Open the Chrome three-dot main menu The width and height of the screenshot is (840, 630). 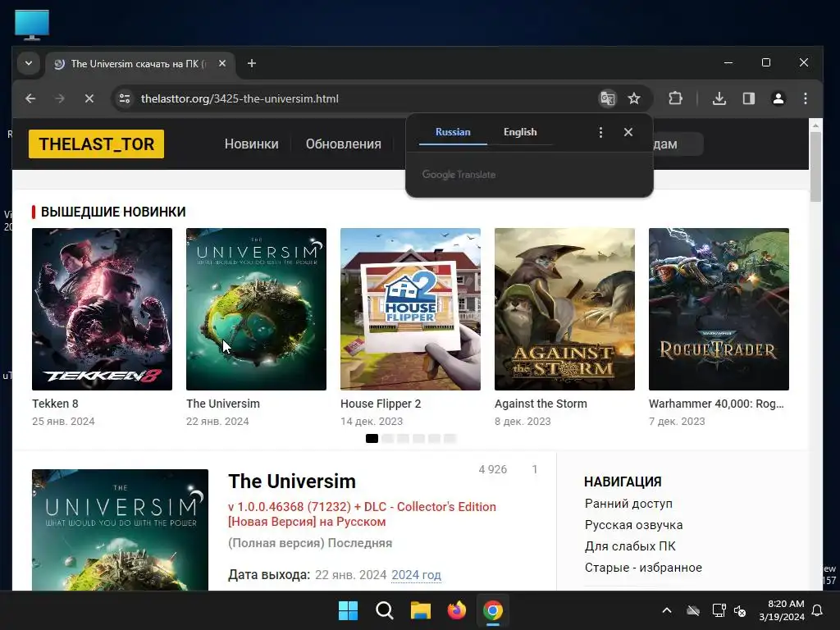tap(806, 98)
